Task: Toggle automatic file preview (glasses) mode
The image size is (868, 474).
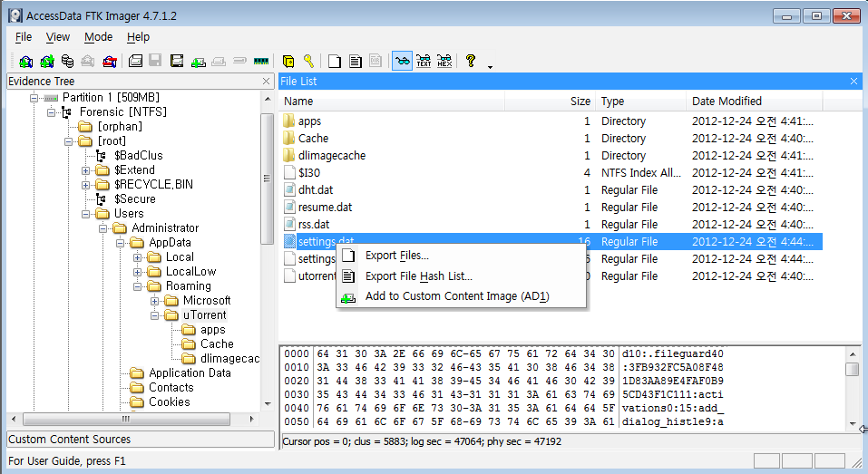Action: point(403,61)
